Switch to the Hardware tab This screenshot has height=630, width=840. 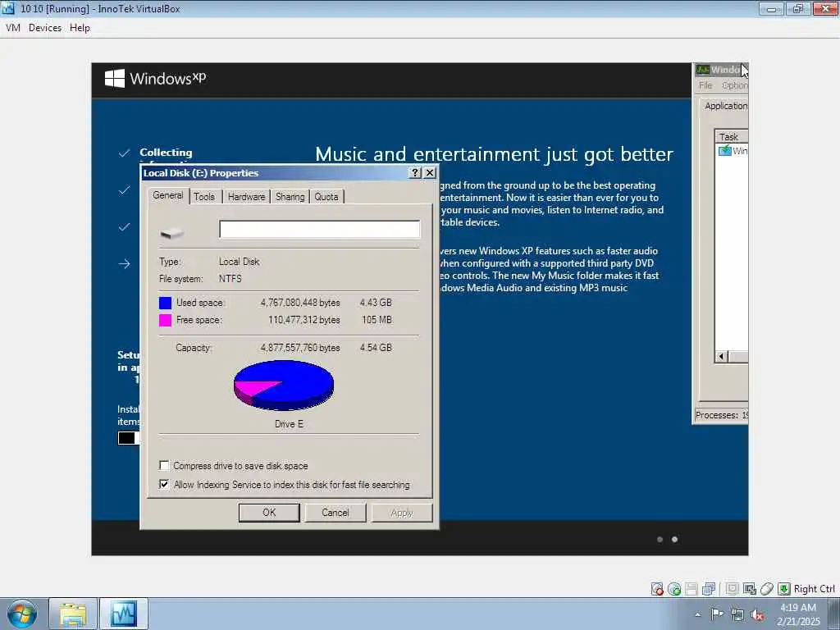246,197
